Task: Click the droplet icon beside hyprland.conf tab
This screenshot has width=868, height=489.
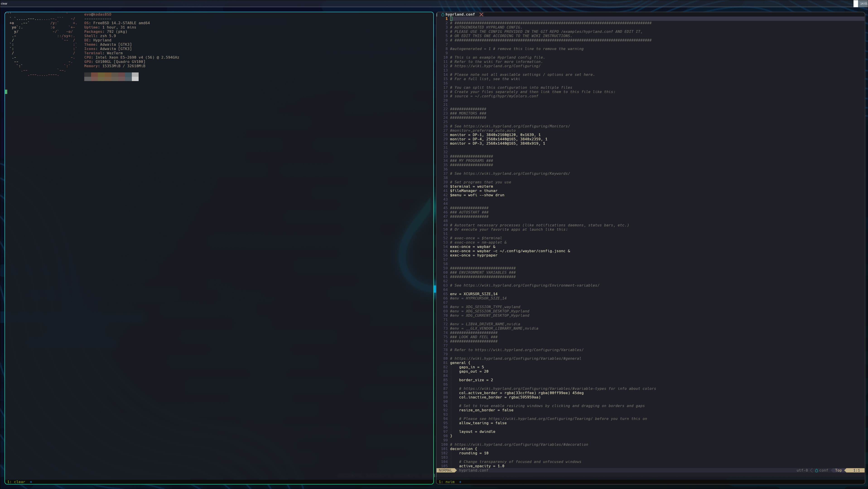Action: (443, 14)
